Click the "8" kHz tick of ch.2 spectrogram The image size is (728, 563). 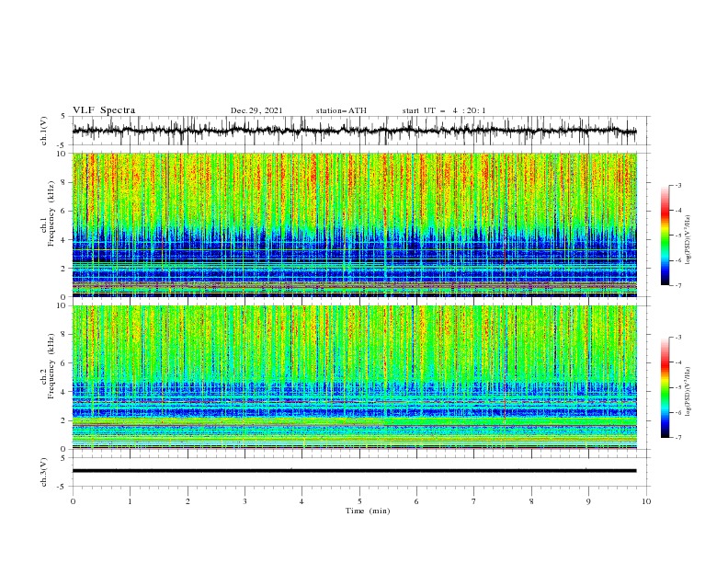[x=64, y=335]
